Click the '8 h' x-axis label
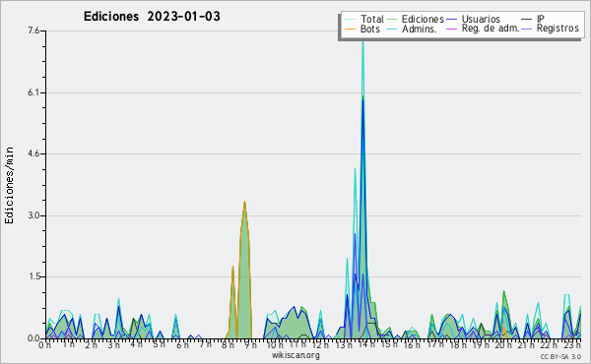This screenshot has width=591, height=364. [x=229, y=345]
